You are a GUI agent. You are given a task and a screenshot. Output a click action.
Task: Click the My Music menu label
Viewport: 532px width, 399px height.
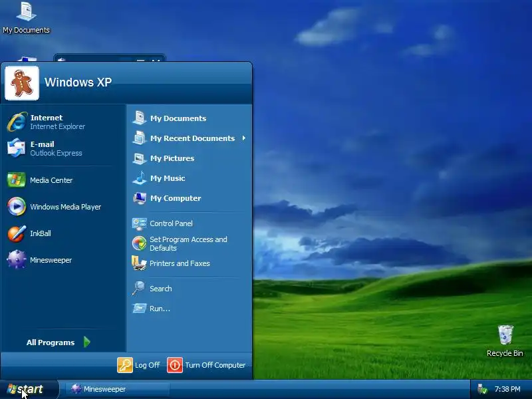[168, 178]
